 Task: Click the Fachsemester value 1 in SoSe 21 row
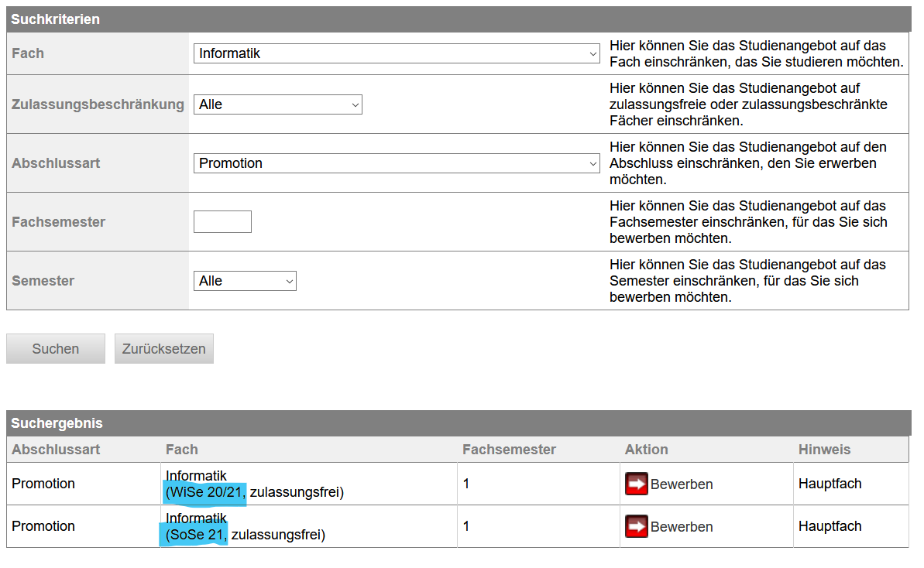click(x=466, y=526)
